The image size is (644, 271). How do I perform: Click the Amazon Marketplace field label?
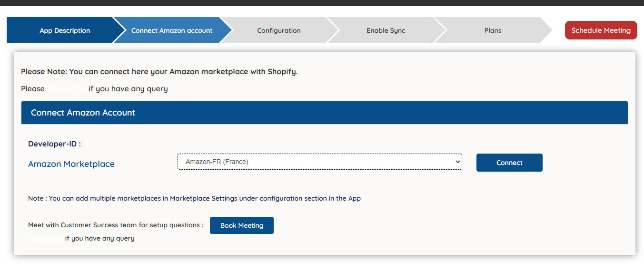click(71, 164)
